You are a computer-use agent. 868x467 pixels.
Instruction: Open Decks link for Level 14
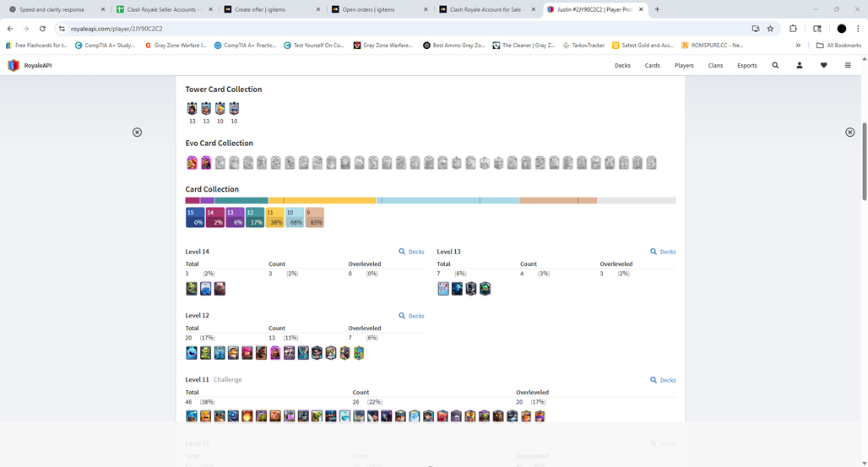[411, 252]
